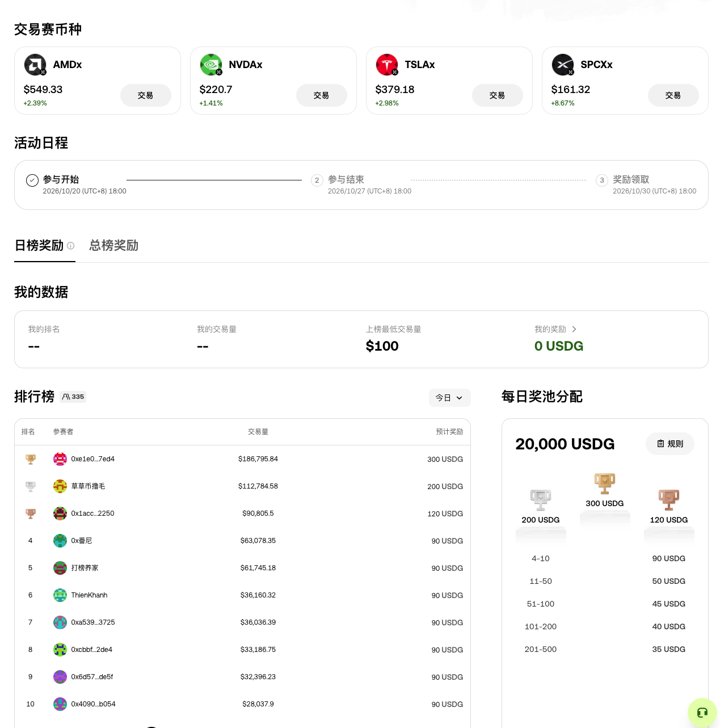Viewport: 720px width, 728px height.
Task: Click minimum volume $100 value
Action: pos(382,346)
